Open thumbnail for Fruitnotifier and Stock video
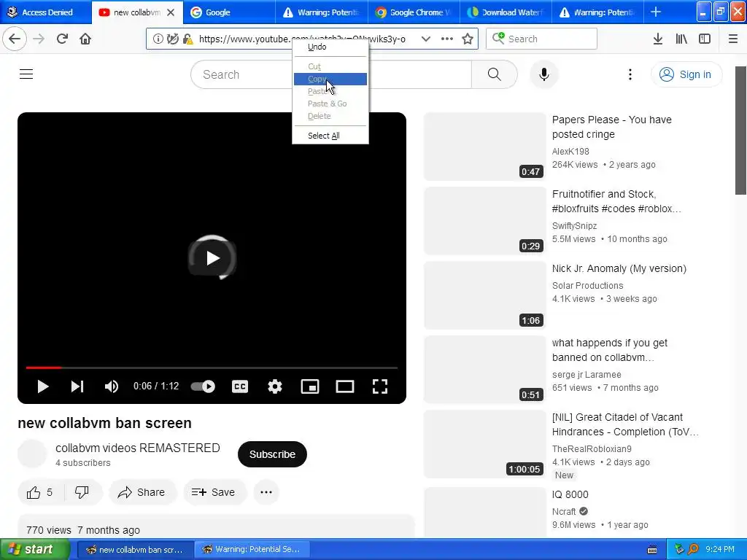This screenshot has height=560, width=747. [x=484, y=220]
